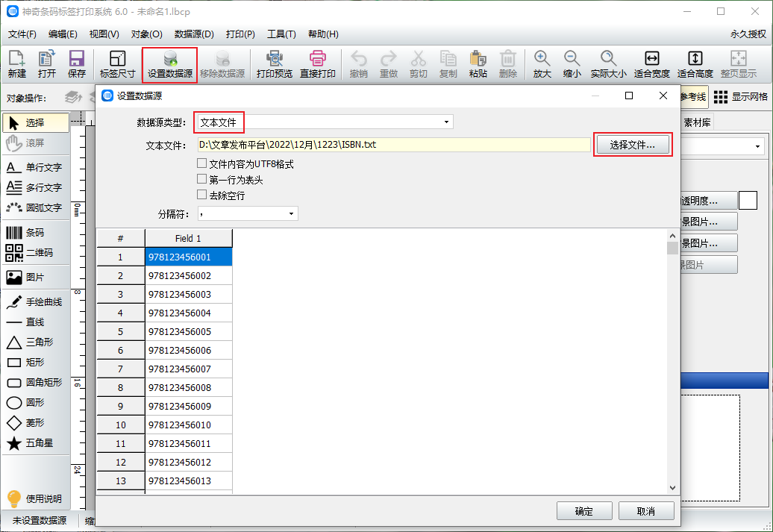
Task: Fit to height using 适合高度
Action: (x=695, y=64)
